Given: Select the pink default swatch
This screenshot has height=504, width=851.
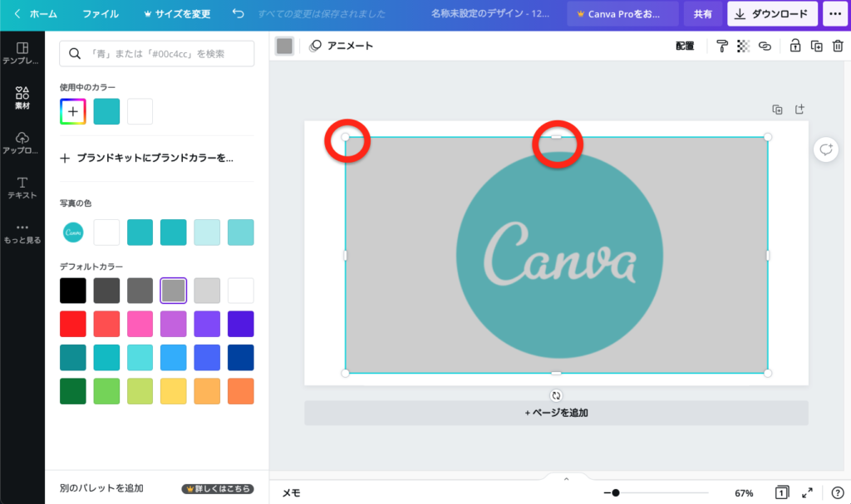Looking at the screenshot, I should click(x=140, y=324).
